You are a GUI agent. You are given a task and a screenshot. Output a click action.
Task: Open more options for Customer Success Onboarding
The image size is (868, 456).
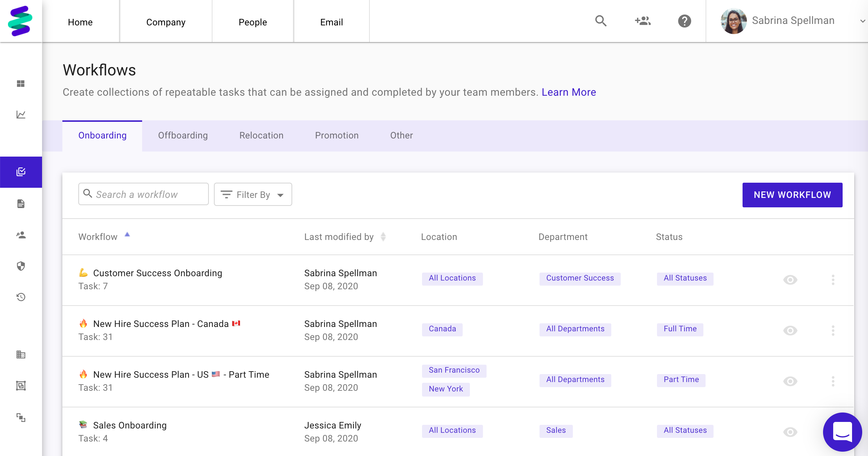[833, 280]
